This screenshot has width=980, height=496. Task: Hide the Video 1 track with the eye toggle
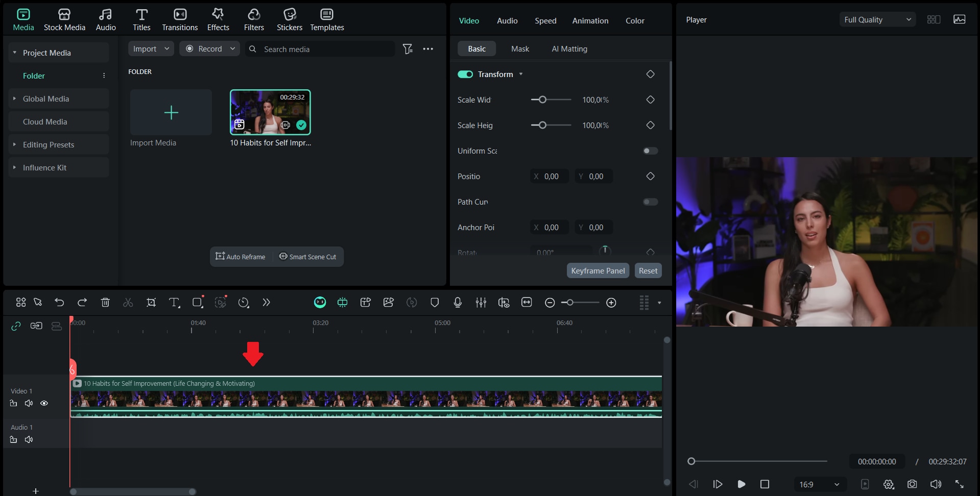click(44, 403)
